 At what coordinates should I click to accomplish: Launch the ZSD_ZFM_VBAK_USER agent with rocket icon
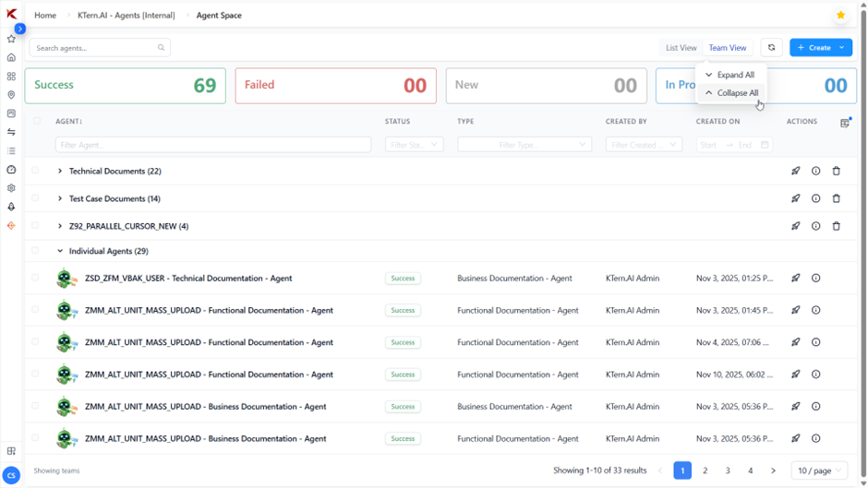pyautogui.click(x=795, y=279)
